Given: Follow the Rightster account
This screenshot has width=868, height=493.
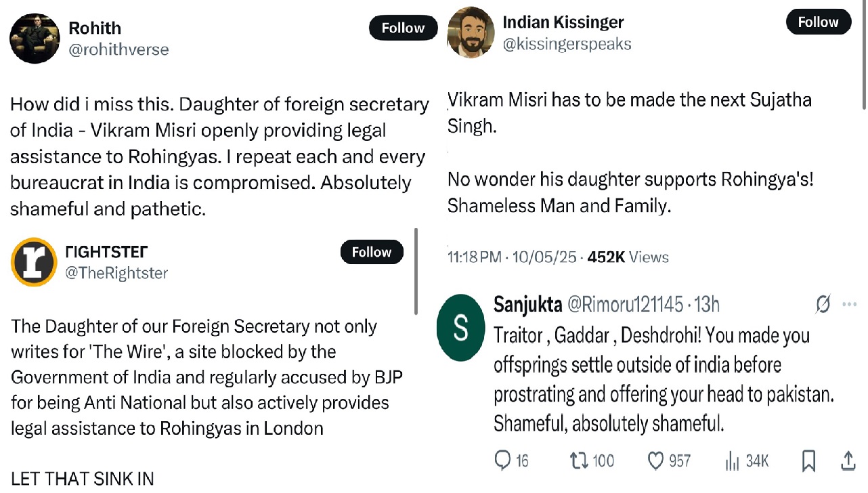Looking at the screenshot, I should coord(372,252).
